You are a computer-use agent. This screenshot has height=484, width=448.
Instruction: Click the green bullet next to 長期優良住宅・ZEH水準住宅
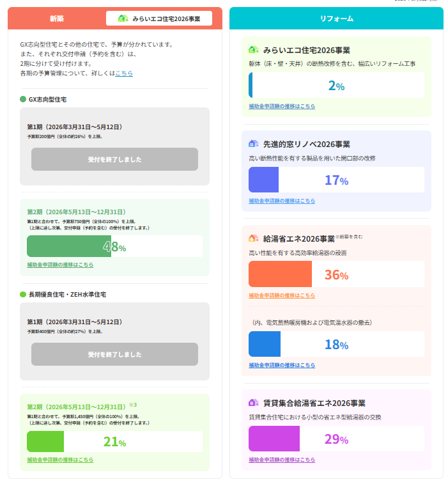(x=23, y=294)
